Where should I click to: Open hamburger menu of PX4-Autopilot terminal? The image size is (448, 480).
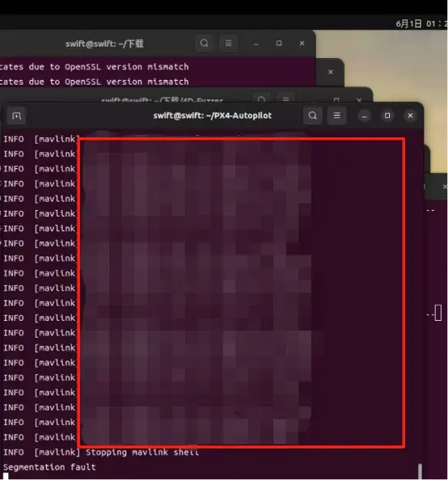point(336,116)
